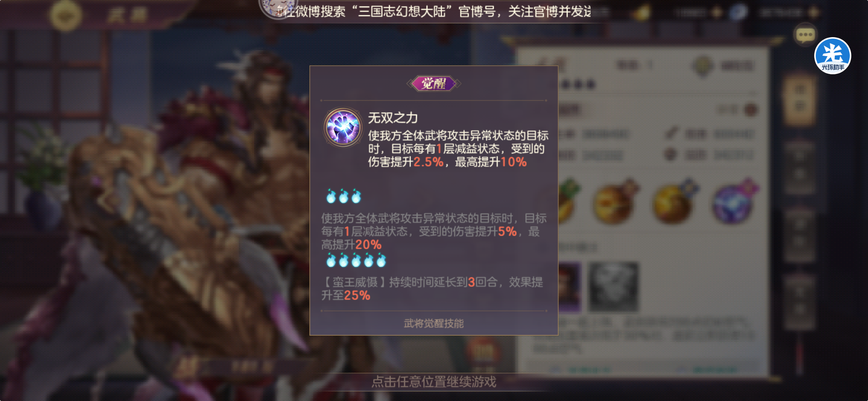Viewport: 868px width, 401px height.
Task: Open the 光环助手 floating assistant
Action: click(833, 56)
